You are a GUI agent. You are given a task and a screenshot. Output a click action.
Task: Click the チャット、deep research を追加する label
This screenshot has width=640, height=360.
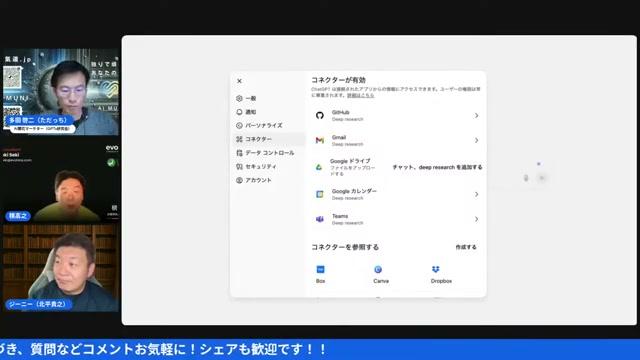(437, 167)
